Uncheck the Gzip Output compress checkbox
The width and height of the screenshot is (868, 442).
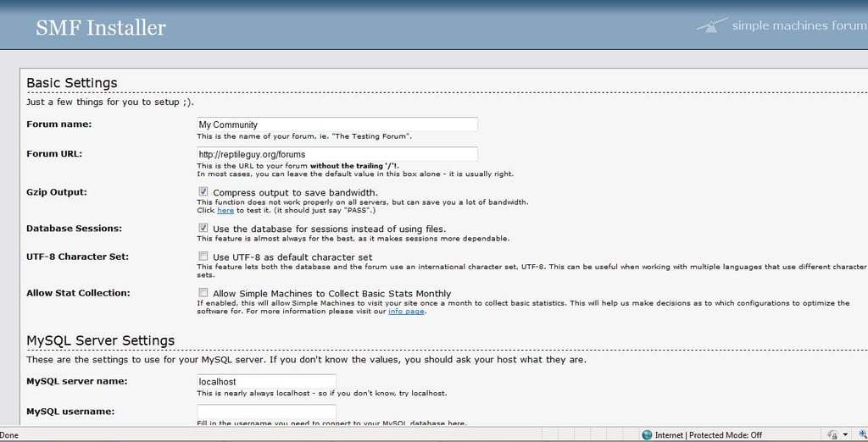coord(203,191)
